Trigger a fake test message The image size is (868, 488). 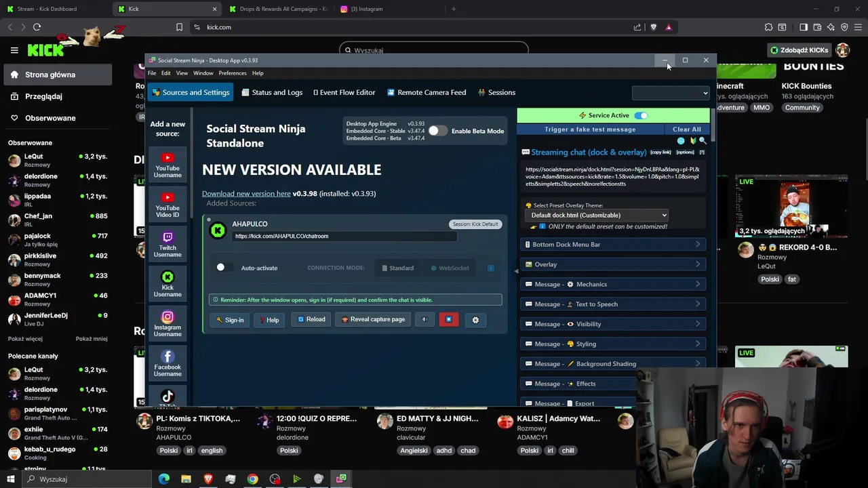tap(590, 129)
